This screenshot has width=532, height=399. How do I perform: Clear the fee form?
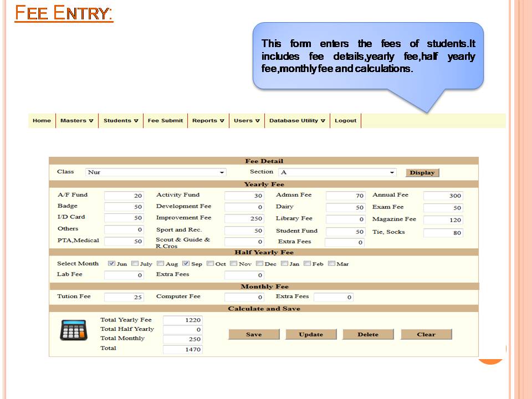point(426,334)
